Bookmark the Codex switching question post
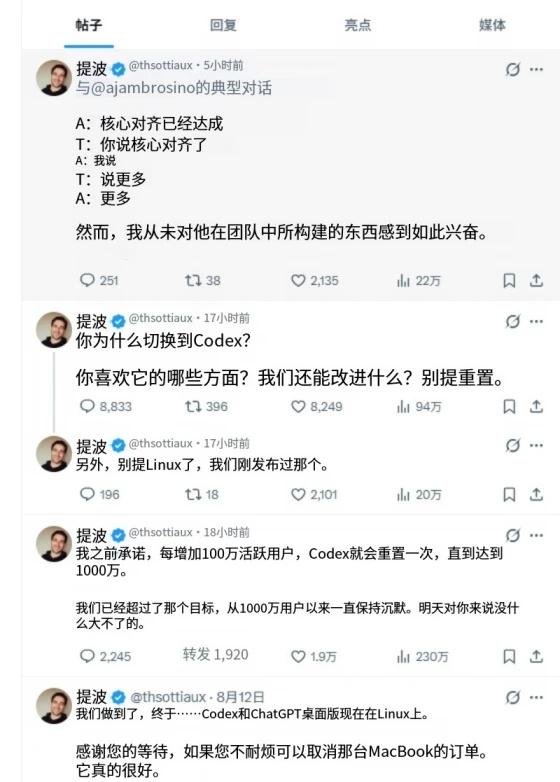This screenshot has width=560, height=782. click(509, 406)
